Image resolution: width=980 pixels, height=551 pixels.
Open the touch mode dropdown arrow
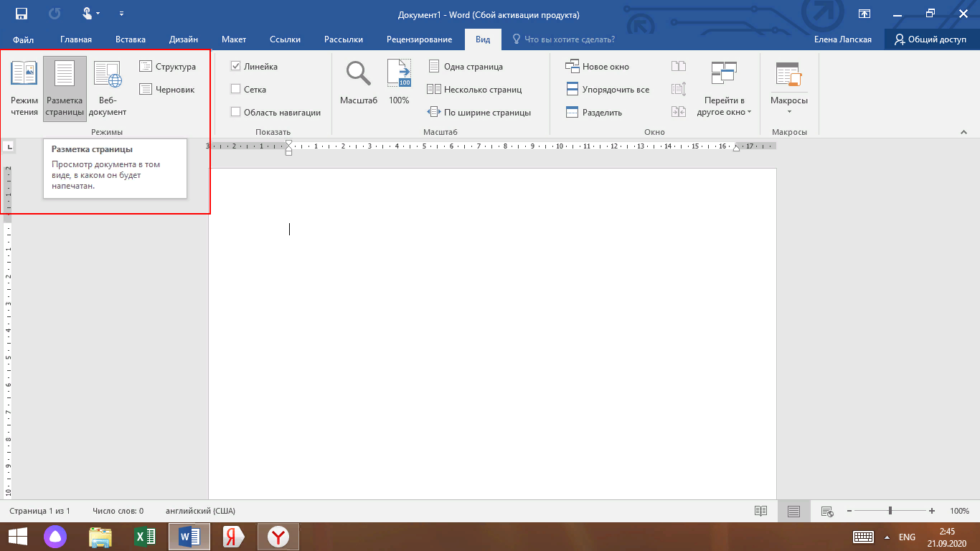click(x=98, y=14)
